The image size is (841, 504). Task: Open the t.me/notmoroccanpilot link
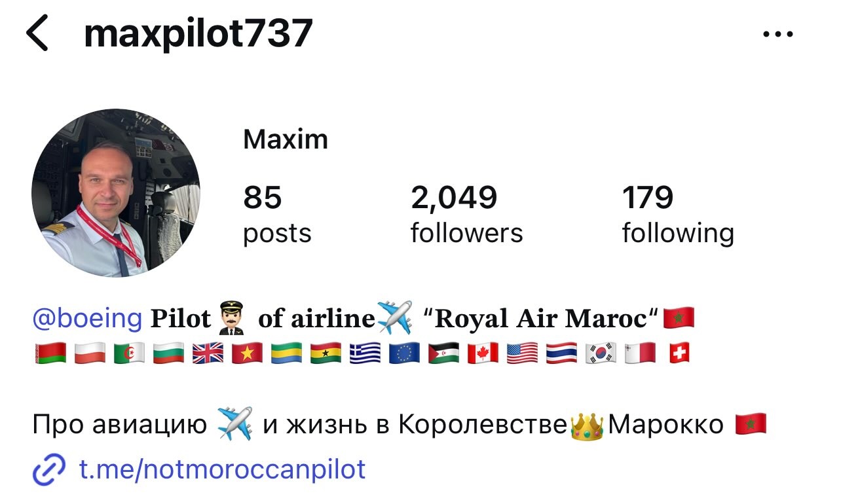[222, 469]
